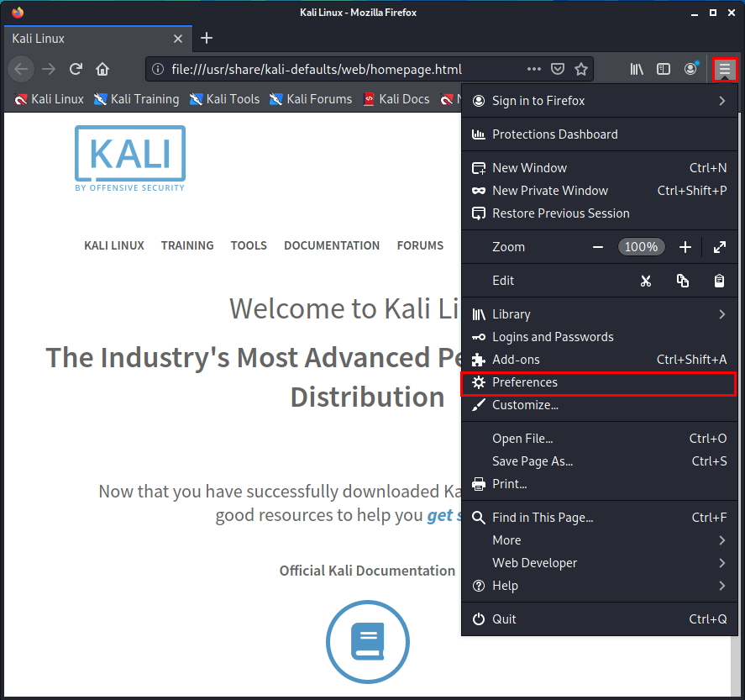Close the Kali Linux tab
Screen dimensions: 745x700
click(178, 39)
